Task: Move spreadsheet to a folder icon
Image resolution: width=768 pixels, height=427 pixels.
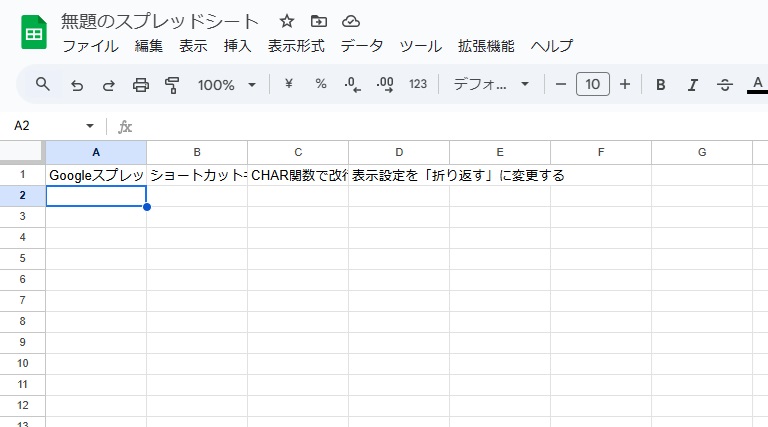Action: pyautogui.click(x=319, y=21)
